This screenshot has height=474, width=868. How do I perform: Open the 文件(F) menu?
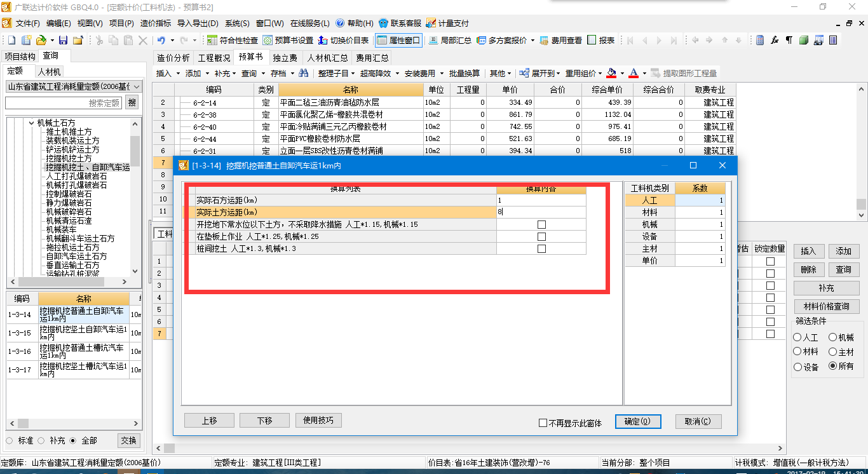[28, 24]
